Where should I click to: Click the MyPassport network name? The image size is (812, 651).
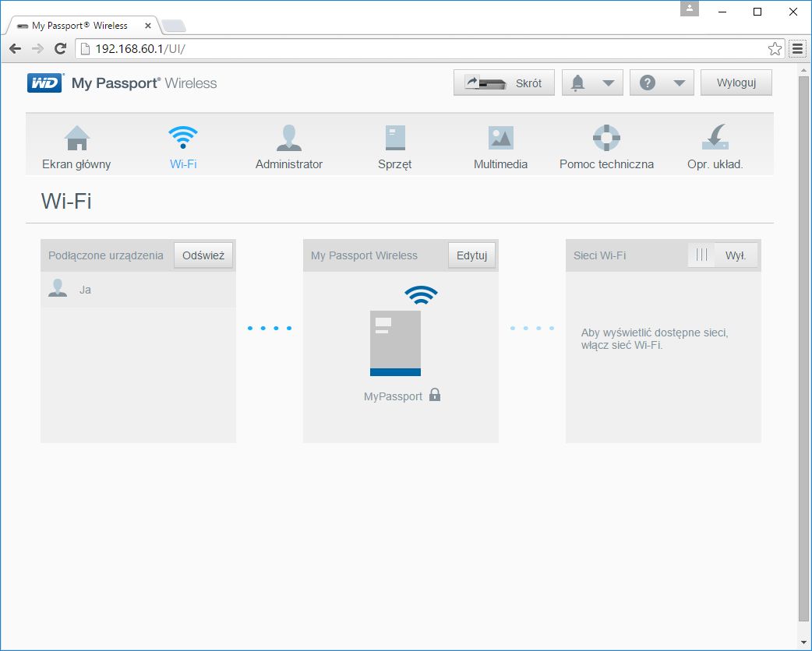(393, 396)
